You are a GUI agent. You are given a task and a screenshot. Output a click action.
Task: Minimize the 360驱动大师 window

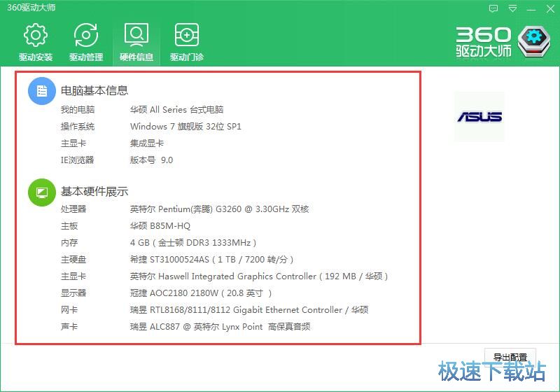[x=531, y=8]
